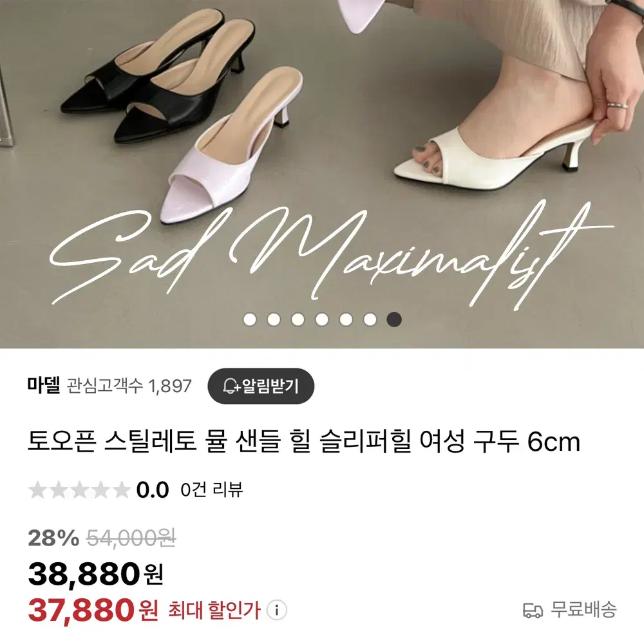Open the 마델 store name link
The height and width of the screenshot is (644, 644).
point(44,386)
